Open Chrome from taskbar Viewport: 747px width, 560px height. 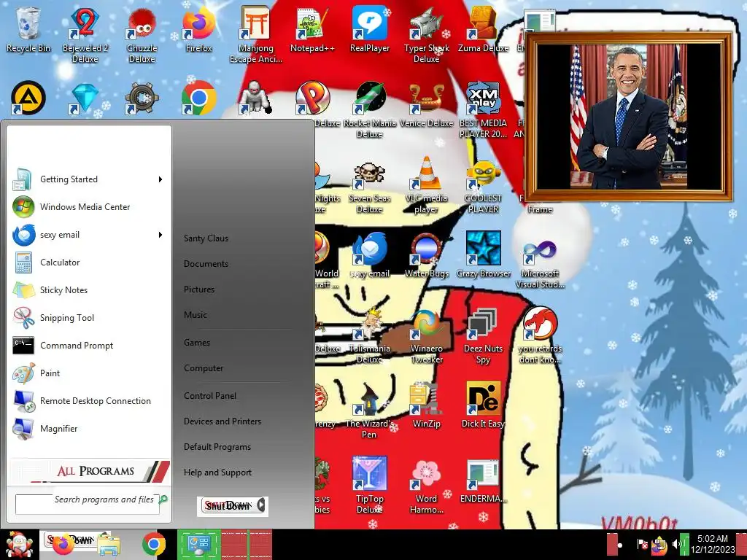tap(153, 545)
